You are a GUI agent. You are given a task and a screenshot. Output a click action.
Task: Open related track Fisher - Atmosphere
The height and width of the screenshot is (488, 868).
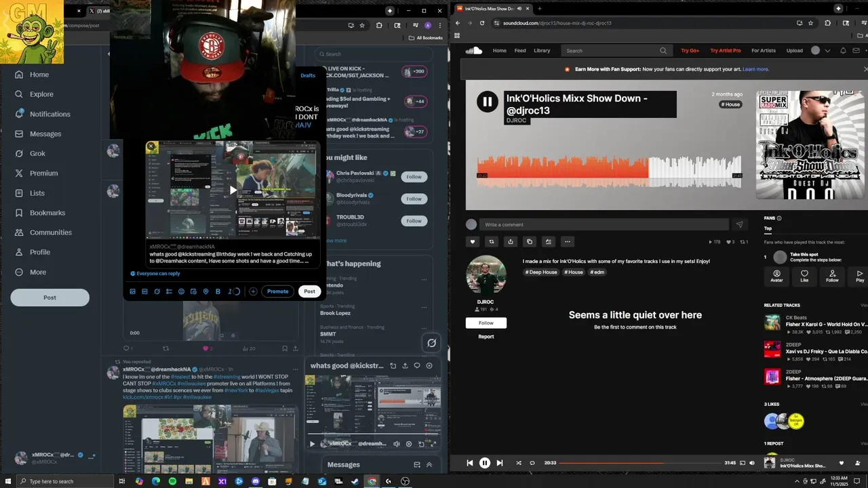pyautogui.click(x=826, y=379)
